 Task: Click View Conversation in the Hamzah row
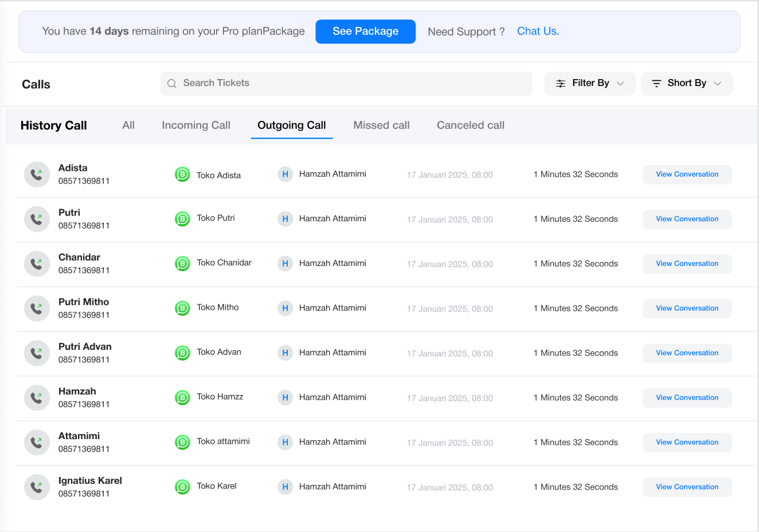687,398
